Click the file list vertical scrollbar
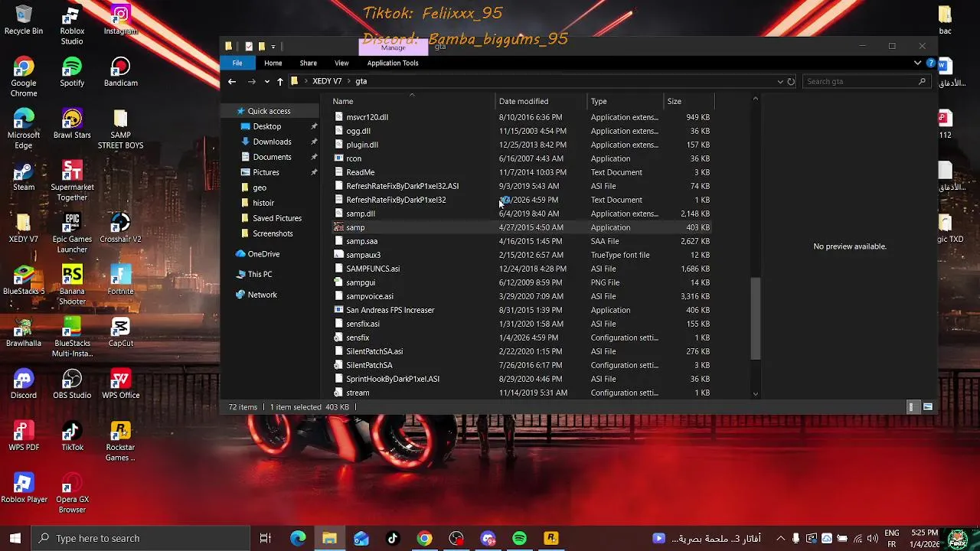The height and width of the screenshot is (551, 980). pos(756,318)
